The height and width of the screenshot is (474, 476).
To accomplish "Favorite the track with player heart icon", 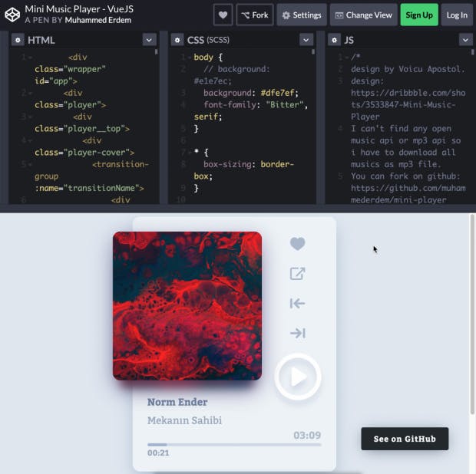I will 297,244.
